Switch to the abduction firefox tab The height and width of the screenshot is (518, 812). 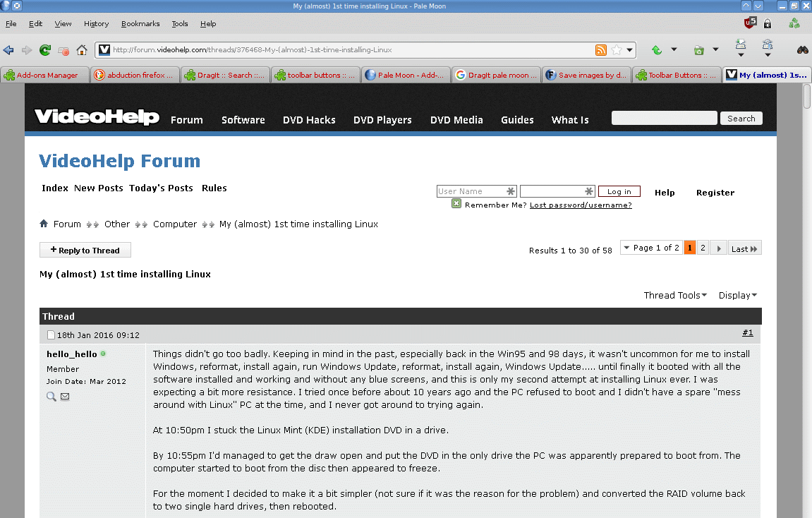click(135, 75)
